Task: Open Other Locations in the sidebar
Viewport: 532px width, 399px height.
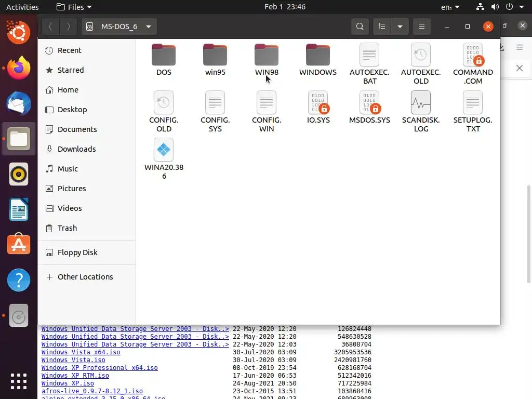Action: pos(87,277)
